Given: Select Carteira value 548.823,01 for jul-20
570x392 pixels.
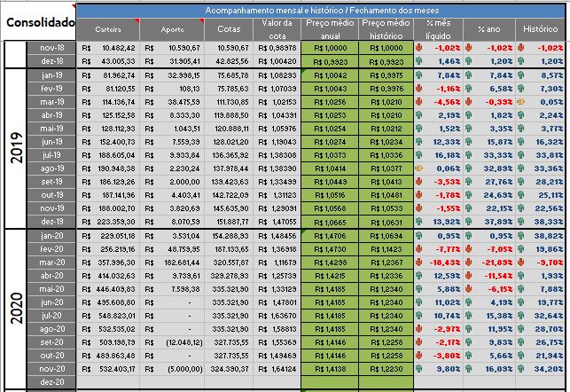Looking at the screenshot, I should (108, 316).
